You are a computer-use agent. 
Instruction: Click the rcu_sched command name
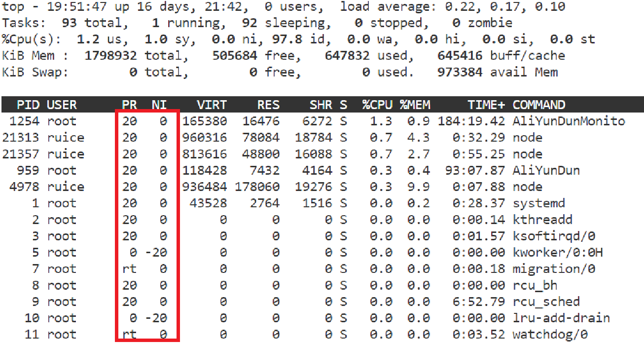546,302
